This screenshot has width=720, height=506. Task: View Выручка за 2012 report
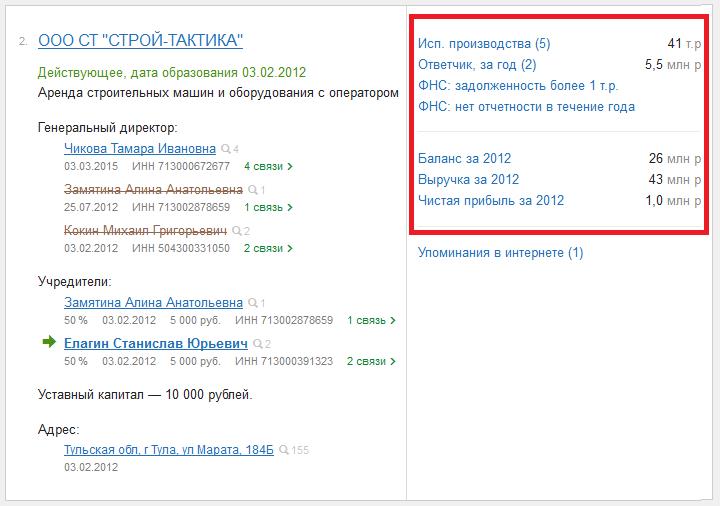[x=468, y=179]
